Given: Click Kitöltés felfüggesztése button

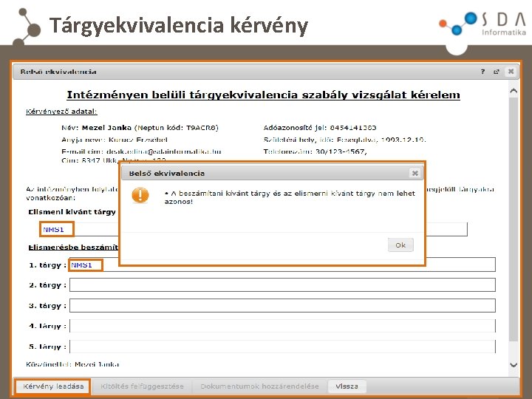Looking at the screenshot, I should [142, 386].
